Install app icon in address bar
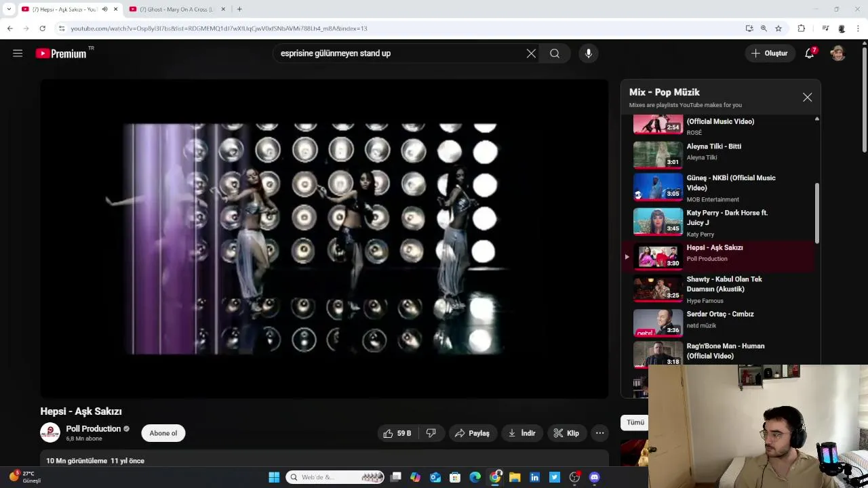The width and height of the screenshot is (868, 488). click(749, 28)
